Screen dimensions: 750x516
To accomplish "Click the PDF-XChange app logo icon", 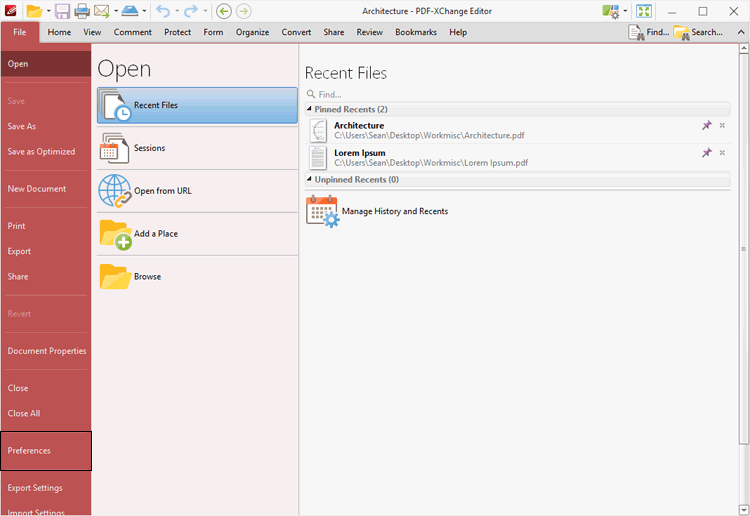I will pos(11,11).
